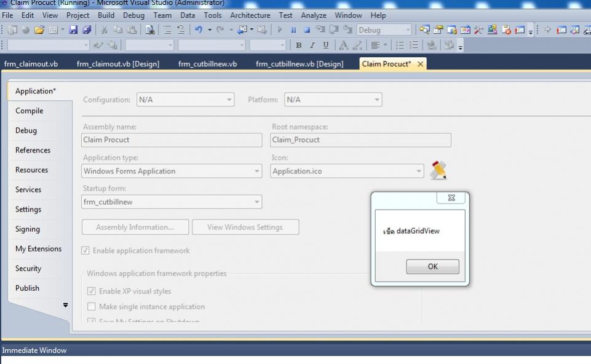The width and height of the screenshot is (591, 364).
Task: Click the Foreground Color letter A icon
Action: click(343, 45)
